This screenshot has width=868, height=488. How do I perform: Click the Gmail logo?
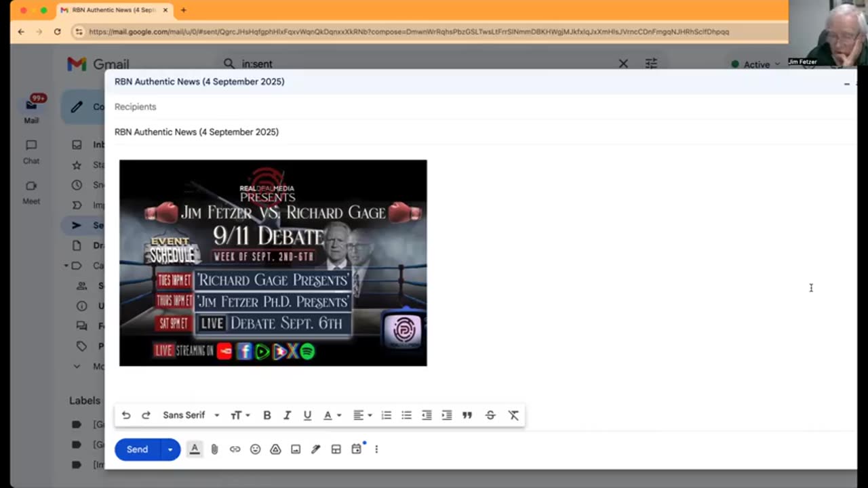(98, 64)
